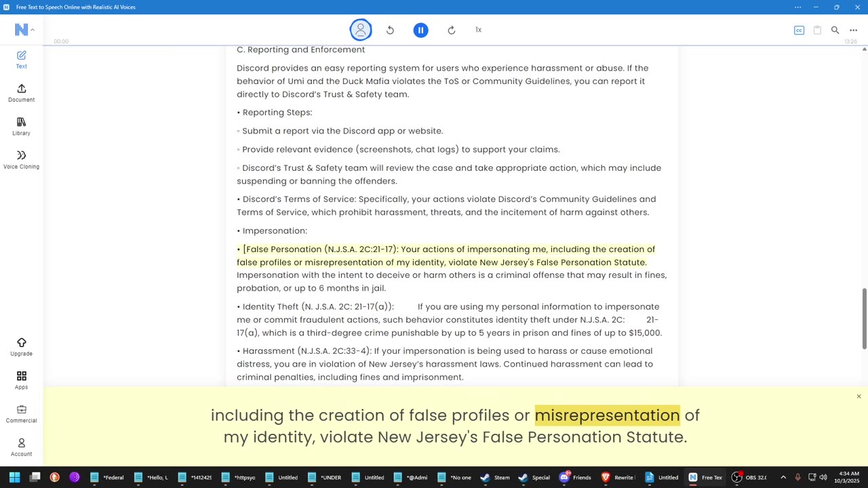
Task: Open the Account section
Action: (x=21, y=447)
